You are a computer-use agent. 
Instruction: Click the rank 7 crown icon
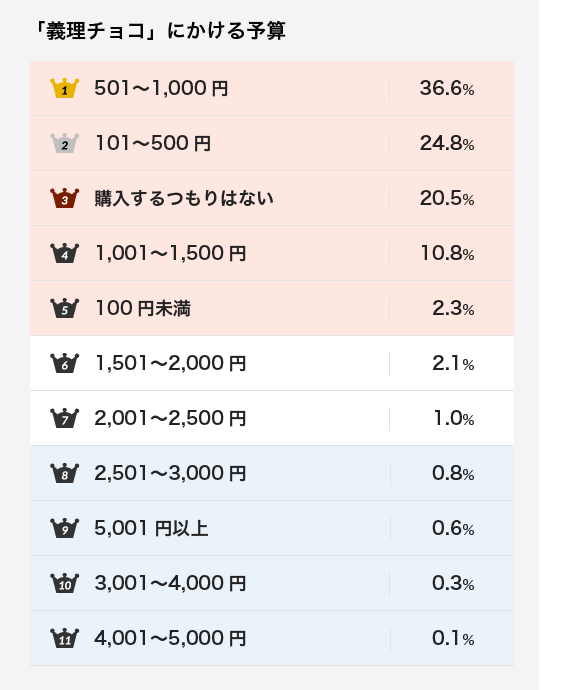pos(65,418)
